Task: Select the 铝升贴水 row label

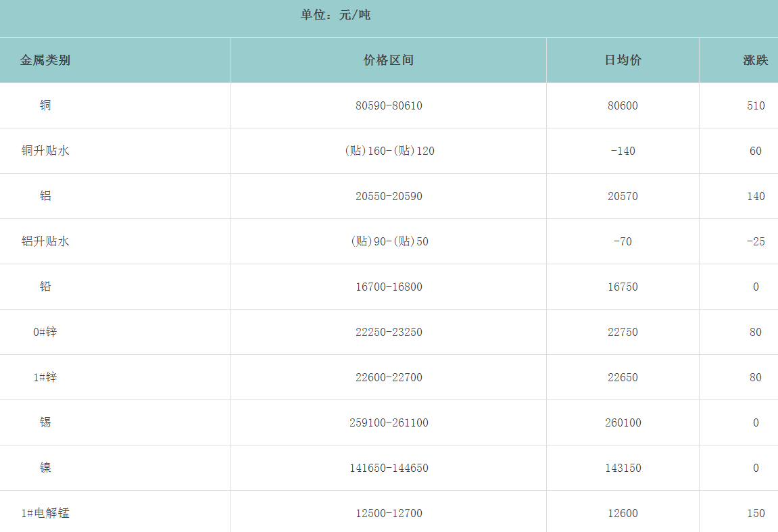Action: (45, 241)
